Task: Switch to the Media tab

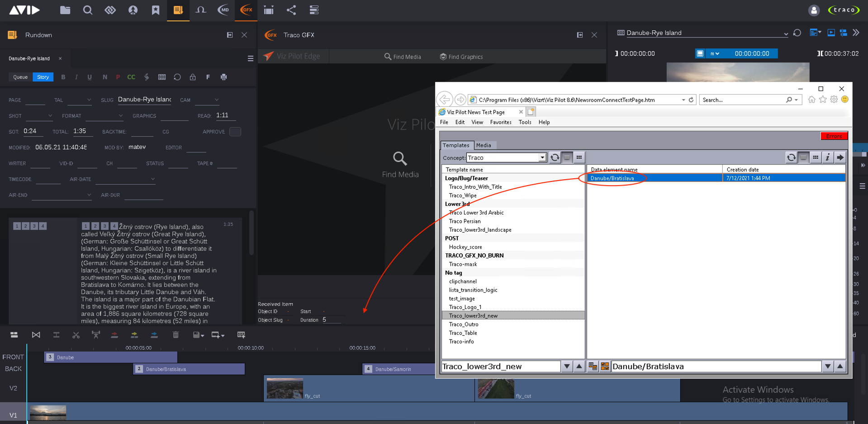Action: [484, 145]
